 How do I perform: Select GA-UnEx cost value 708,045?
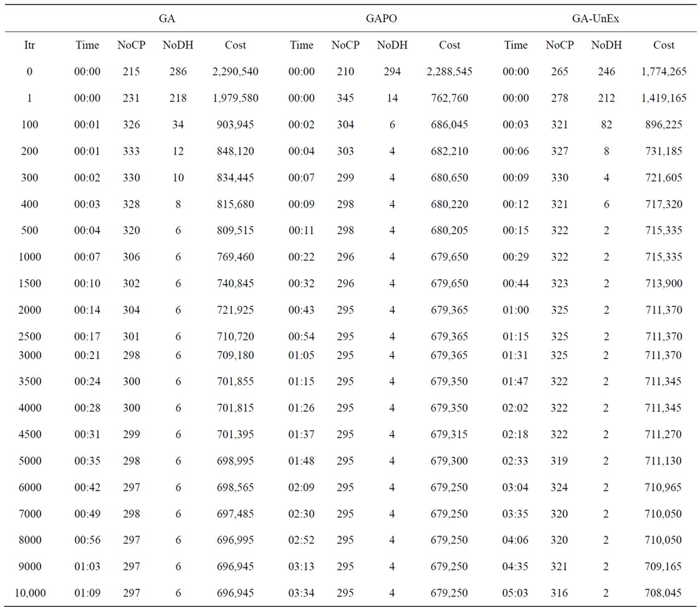point(664,593)
